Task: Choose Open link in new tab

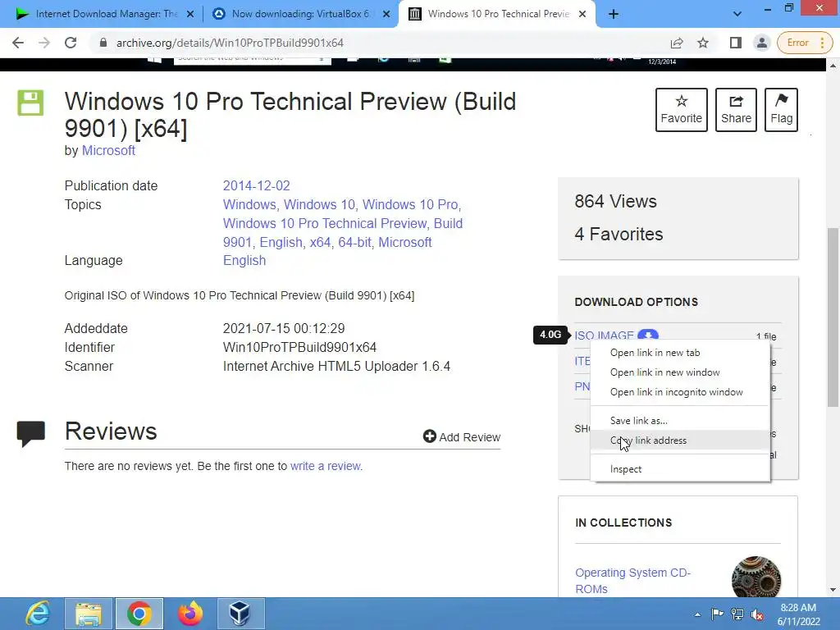Action: click(680, 353)
